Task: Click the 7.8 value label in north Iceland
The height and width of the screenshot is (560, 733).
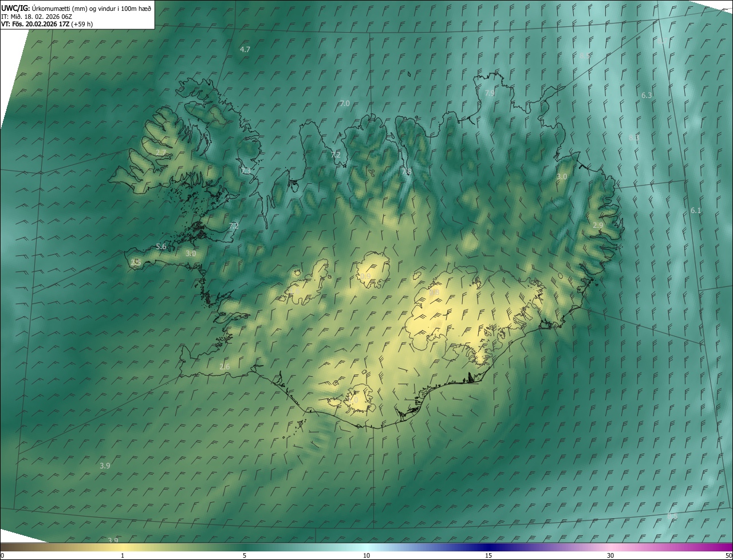Action: pos(407,172)
